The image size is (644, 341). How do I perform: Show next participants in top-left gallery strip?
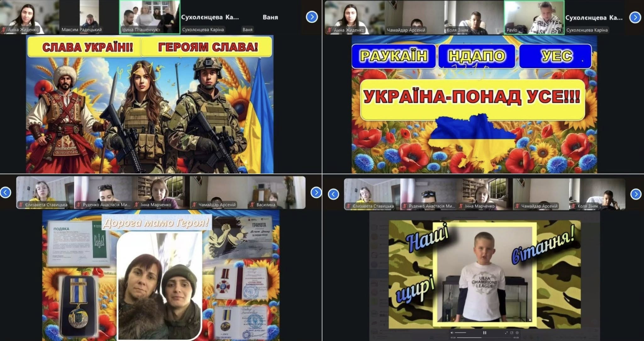(x=312, y=17)
